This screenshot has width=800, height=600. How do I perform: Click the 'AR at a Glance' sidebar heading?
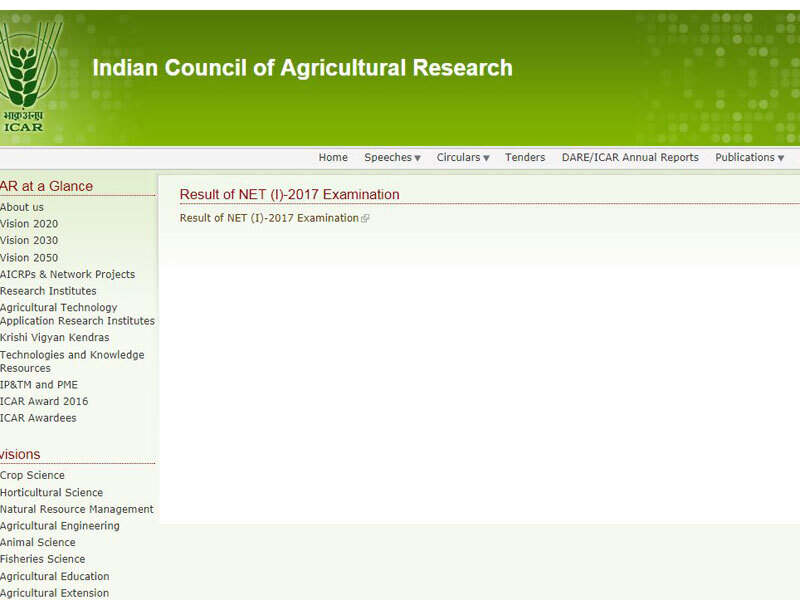46,186
